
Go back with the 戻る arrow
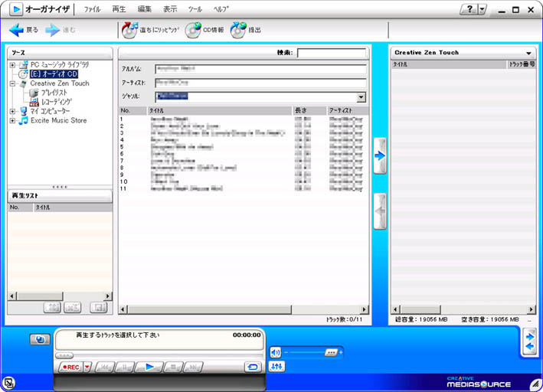(16, 30)
